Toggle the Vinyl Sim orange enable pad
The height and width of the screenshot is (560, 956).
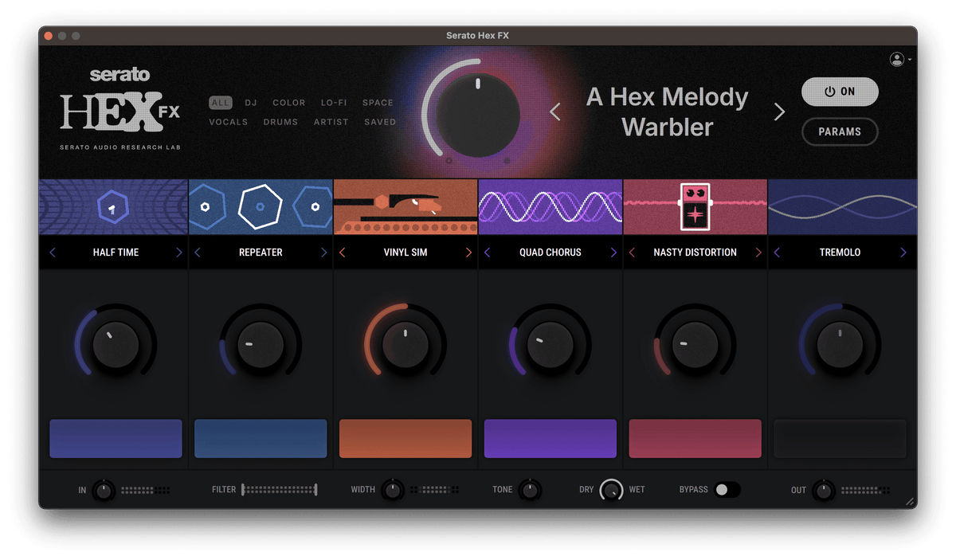406,439
